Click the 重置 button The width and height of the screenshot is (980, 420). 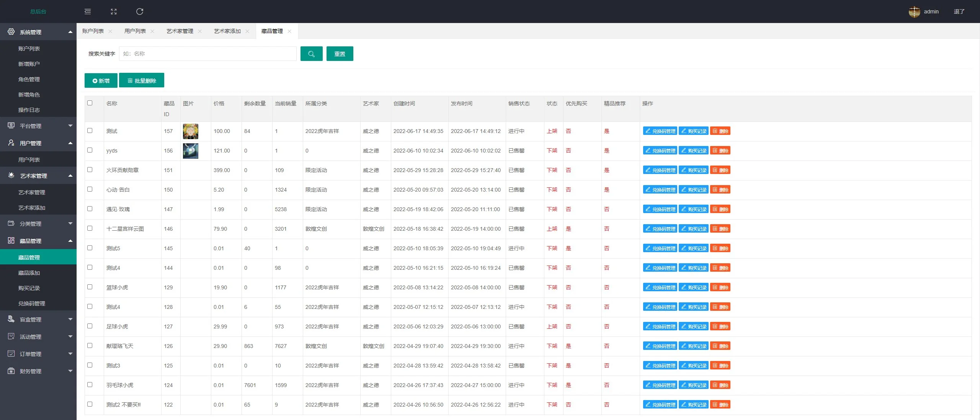pyautogui.click(x=340, y=54)
